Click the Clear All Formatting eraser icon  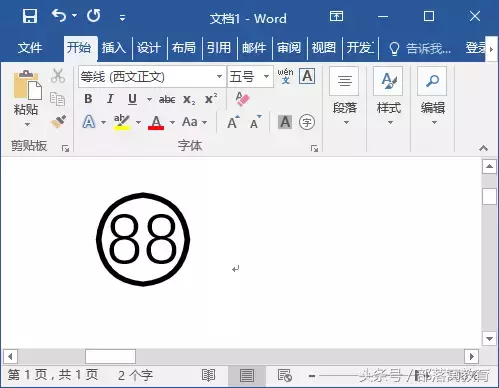[x=242, y=99]
